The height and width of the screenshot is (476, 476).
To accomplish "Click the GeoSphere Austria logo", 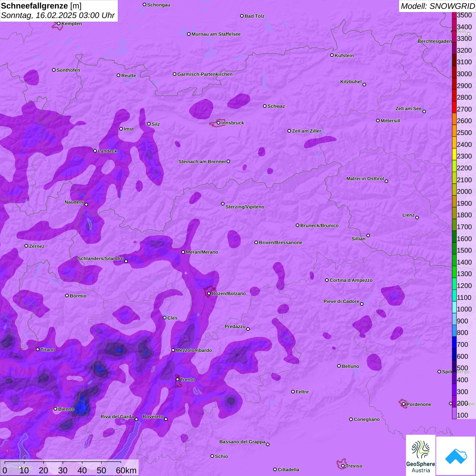I will click(421, 455).
